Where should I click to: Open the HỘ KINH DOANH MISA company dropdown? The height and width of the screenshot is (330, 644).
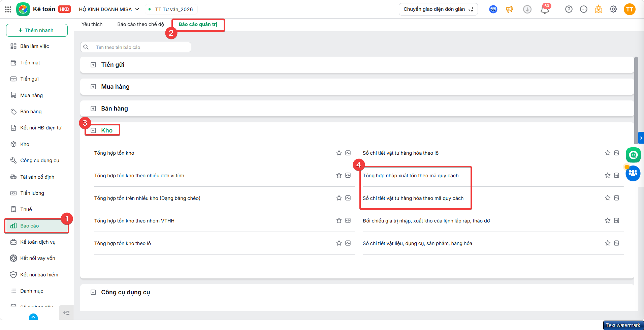coord(109,9)
